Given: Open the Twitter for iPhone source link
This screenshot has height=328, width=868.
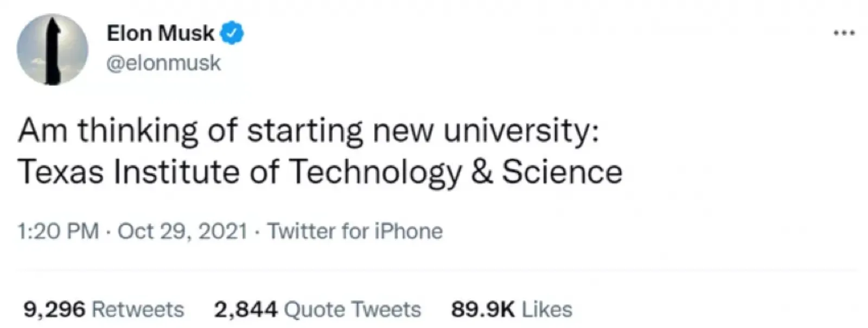Looking at the screenshot, I should click(355, 231).
